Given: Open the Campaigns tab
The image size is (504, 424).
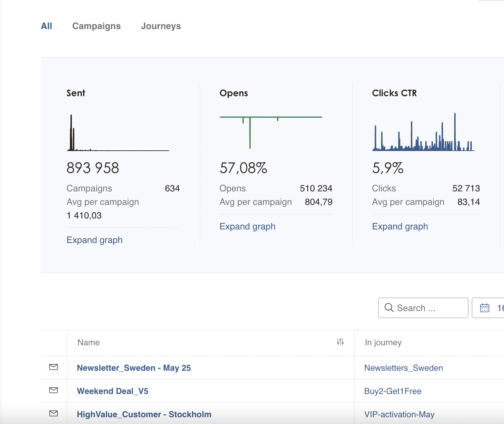Looking at the screenshot, I should coord(96,26).
